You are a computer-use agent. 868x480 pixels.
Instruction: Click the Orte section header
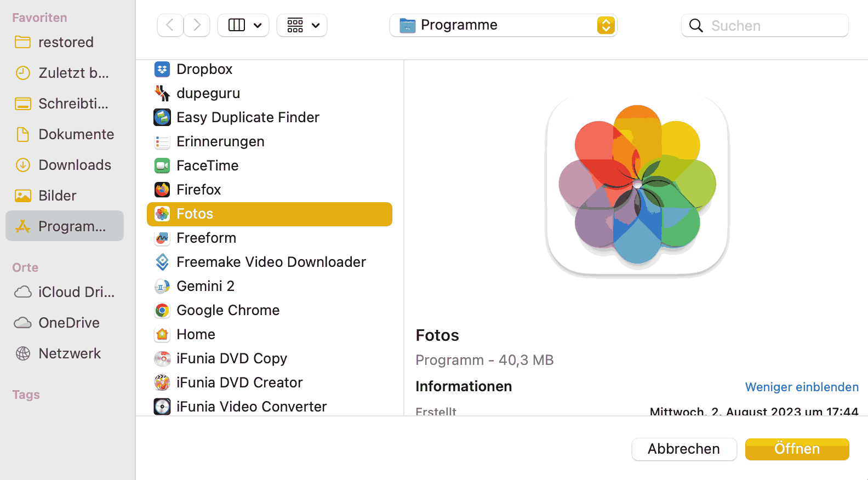[25, 267]
